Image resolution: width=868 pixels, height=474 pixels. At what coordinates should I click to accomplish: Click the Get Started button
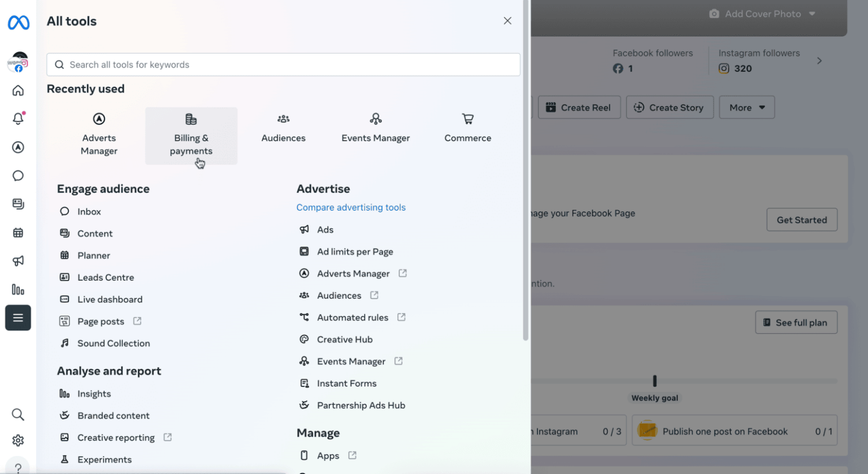coord(802,220)
